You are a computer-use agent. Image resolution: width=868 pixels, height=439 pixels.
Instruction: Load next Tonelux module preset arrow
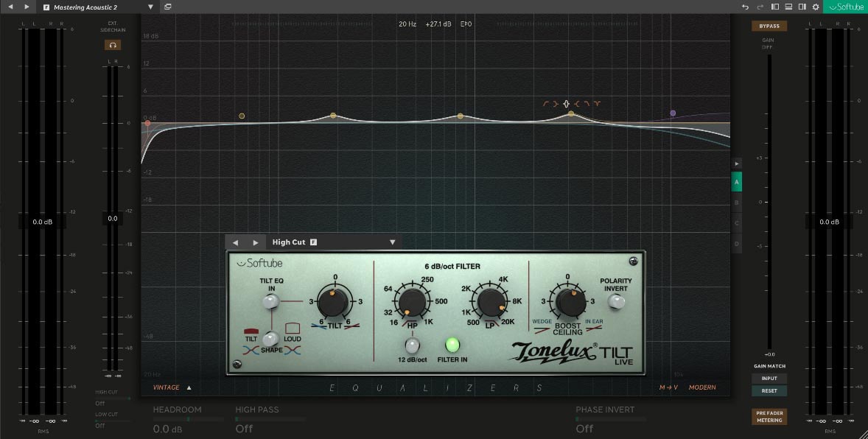pos(256,242)
